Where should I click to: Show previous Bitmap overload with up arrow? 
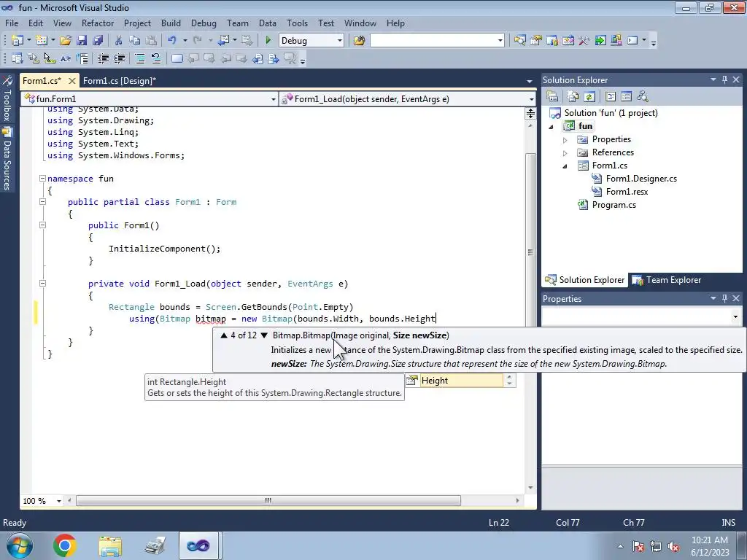224,335
